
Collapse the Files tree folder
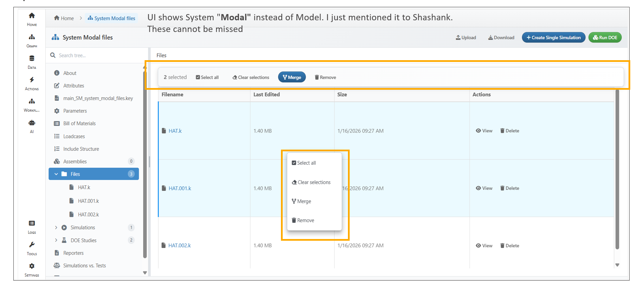pos(56,174)
